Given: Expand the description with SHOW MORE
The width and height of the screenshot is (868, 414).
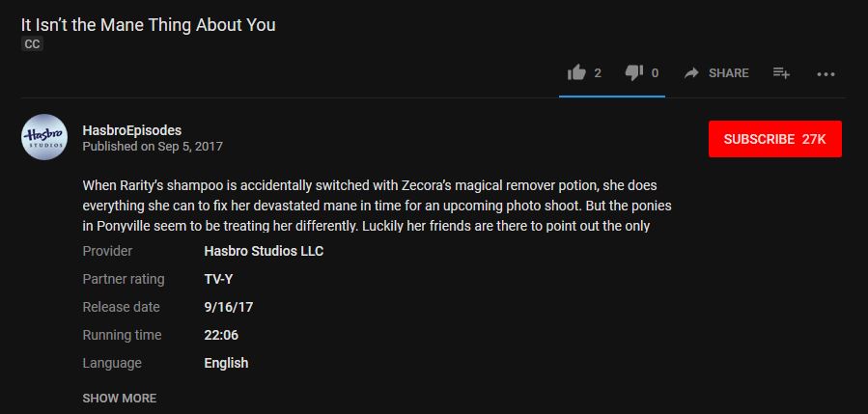Looking at the screenshot, I should coord(119,398).
